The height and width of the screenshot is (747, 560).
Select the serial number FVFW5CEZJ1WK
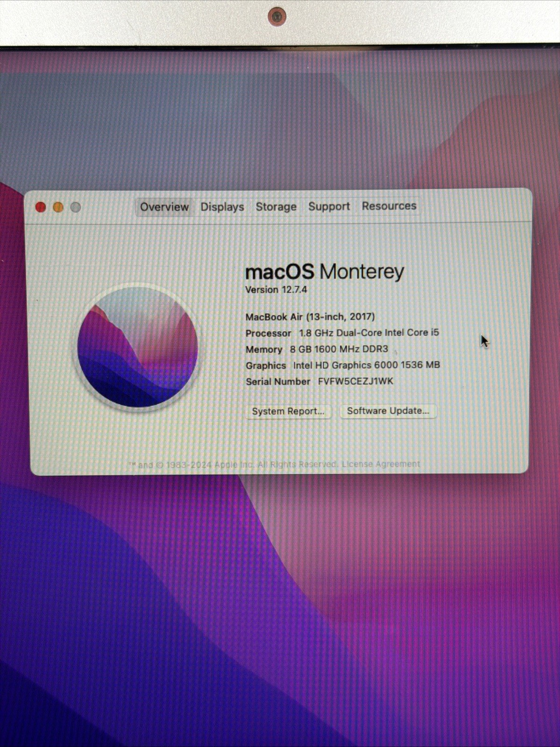pyautogui.click(x=355, y=381)
